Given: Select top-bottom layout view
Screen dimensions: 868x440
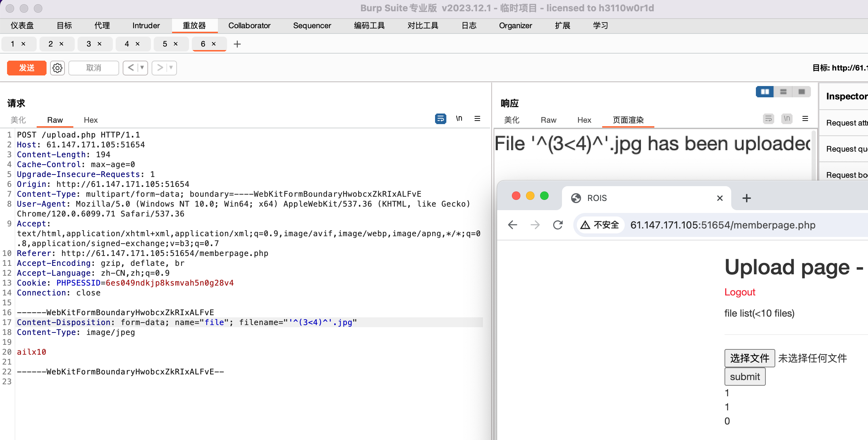Looking at the screenshot, I should (783, 92).
